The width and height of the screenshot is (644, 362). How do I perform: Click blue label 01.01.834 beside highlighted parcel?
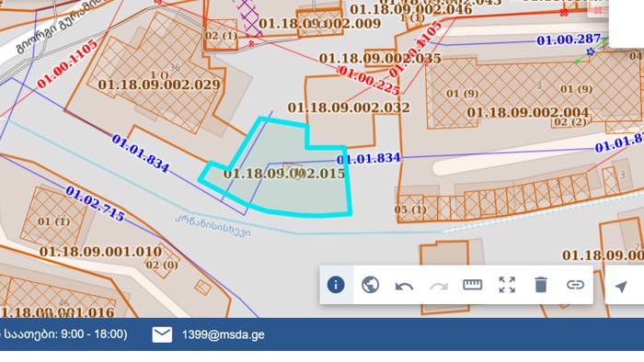[x=368, y=159]
